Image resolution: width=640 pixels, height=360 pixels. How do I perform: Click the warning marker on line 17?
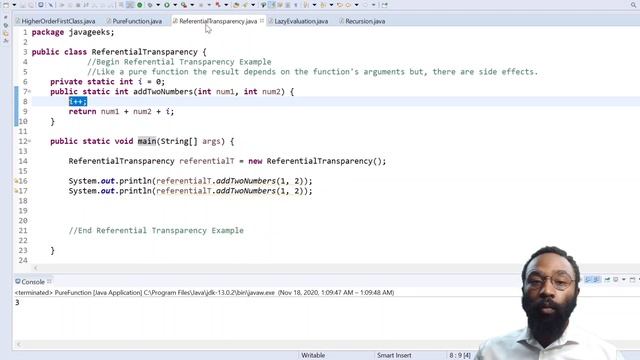16,191
